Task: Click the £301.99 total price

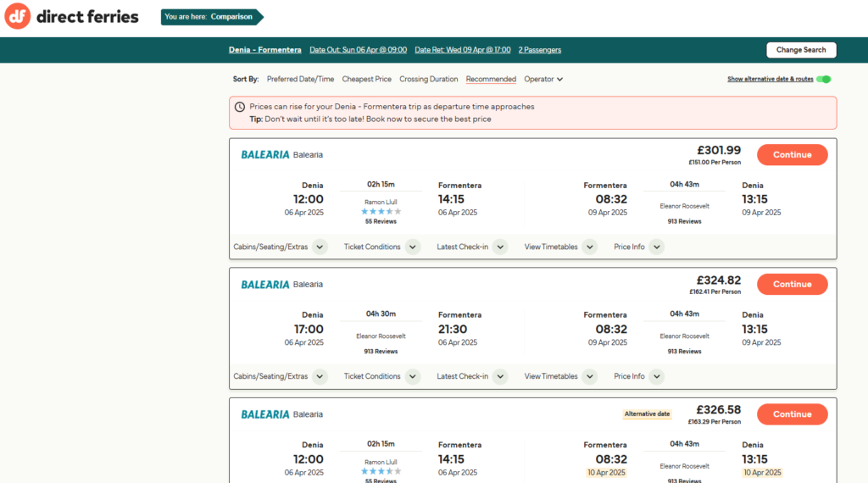Action: click(x=719, y=151)
